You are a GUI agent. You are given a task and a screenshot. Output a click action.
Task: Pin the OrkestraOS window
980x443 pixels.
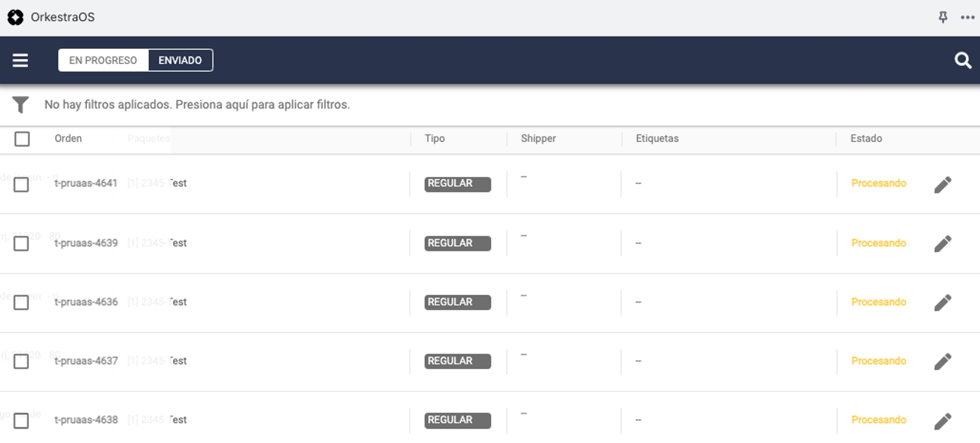[943, 17]
